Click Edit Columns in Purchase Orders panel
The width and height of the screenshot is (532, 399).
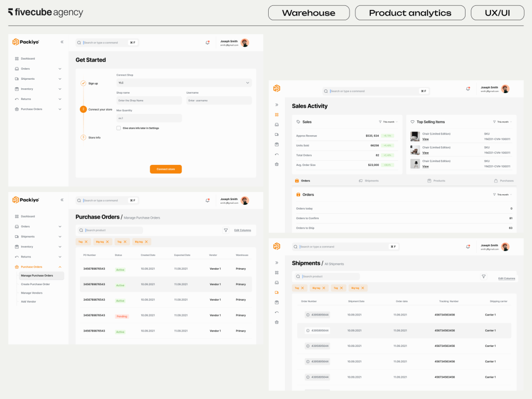[x=243, y=230]
